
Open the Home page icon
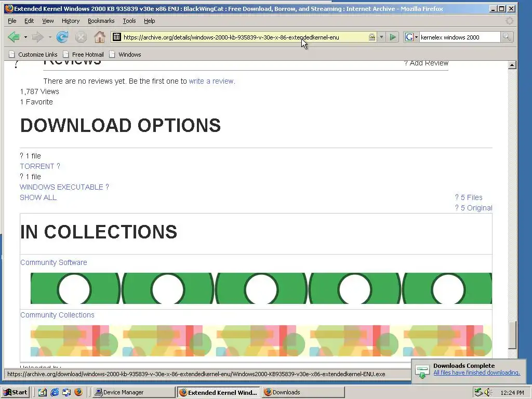tap(99, 37)
